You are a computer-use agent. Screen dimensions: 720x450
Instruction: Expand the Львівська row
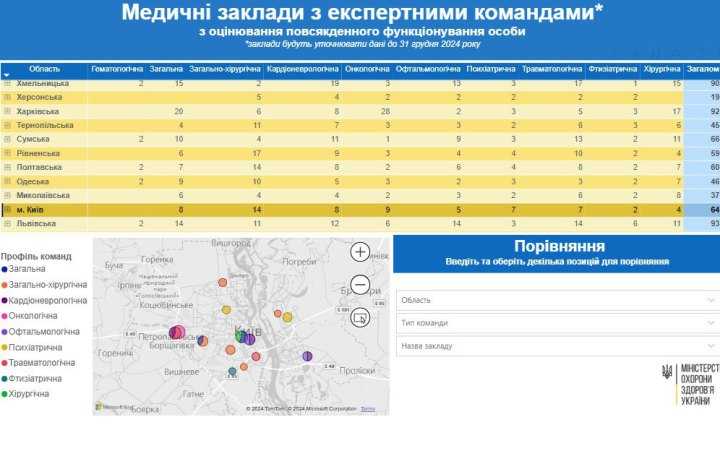pos(7,224)
